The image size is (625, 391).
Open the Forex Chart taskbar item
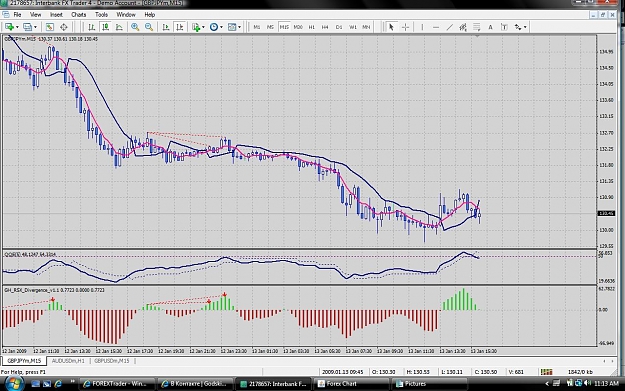352,384
